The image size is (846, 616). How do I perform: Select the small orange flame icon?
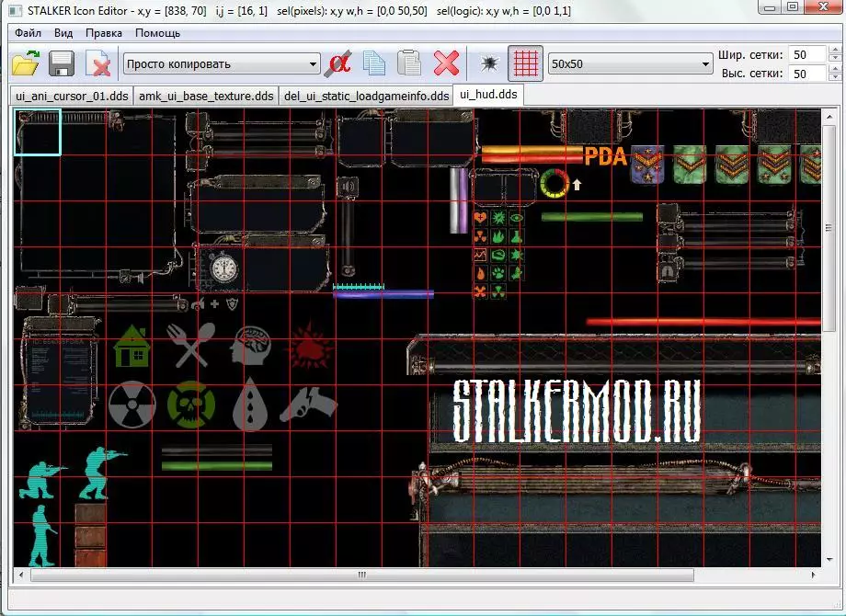pos(480,272)
